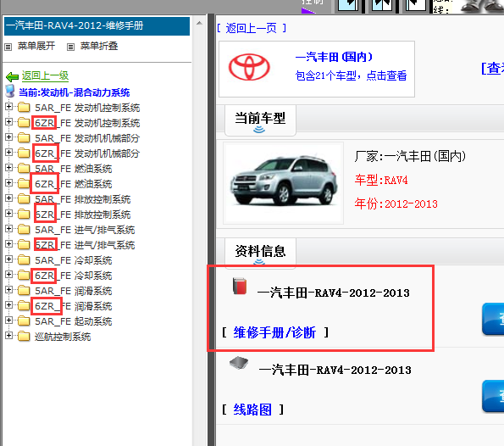Click the Toyota logo

coord(249,67)
